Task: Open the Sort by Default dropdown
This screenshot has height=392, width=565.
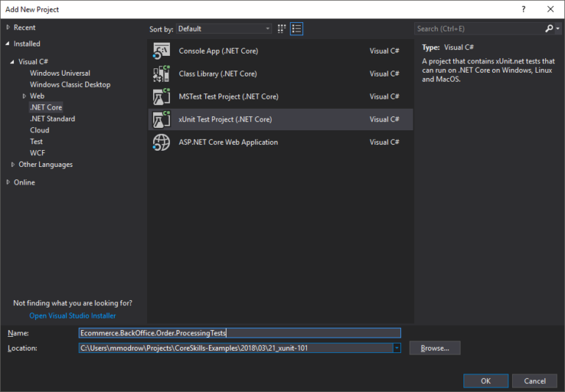Action: [224, 29]
